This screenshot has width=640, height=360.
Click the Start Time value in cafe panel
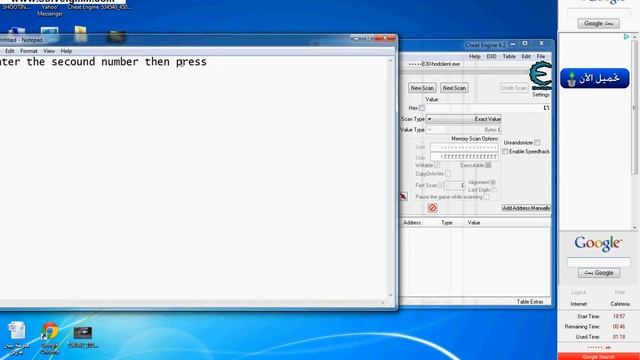pos(619,316)
